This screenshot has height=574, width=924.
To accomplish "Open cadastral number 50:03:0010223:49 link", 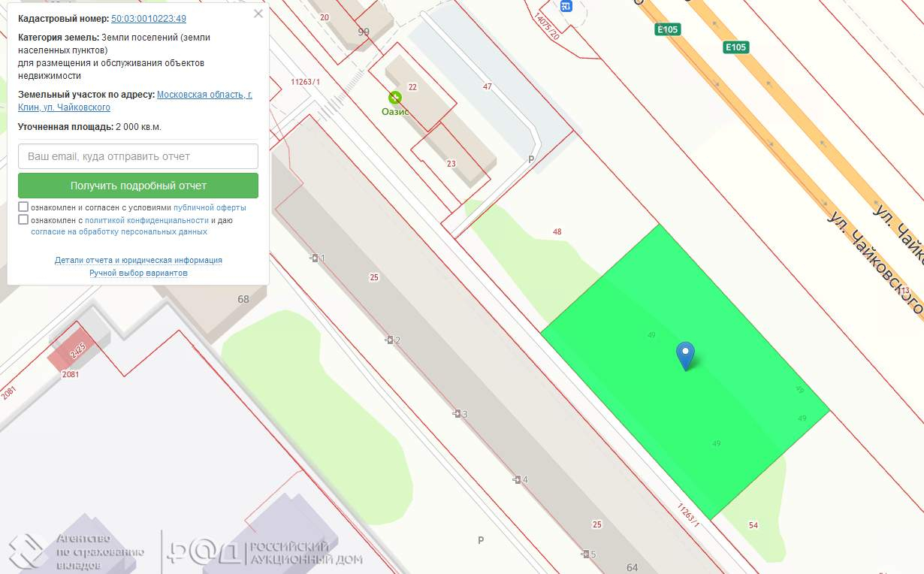I will 148,18.
